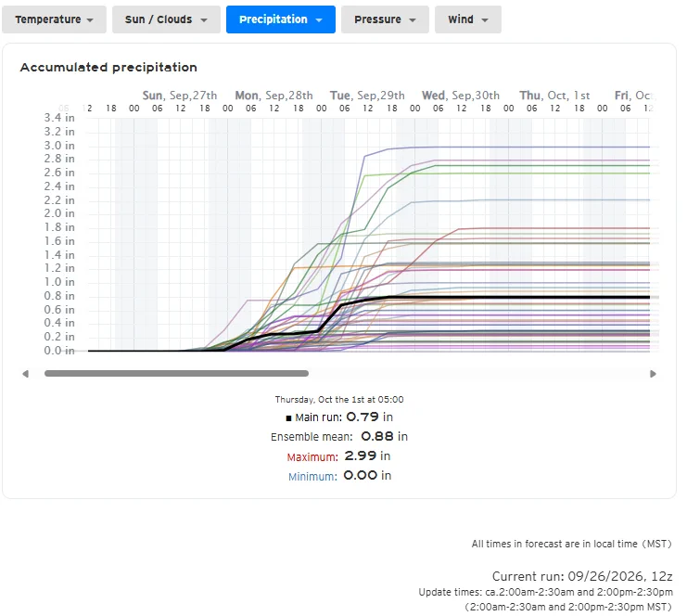Click the 'Update times' line

[x=545, y=592]
